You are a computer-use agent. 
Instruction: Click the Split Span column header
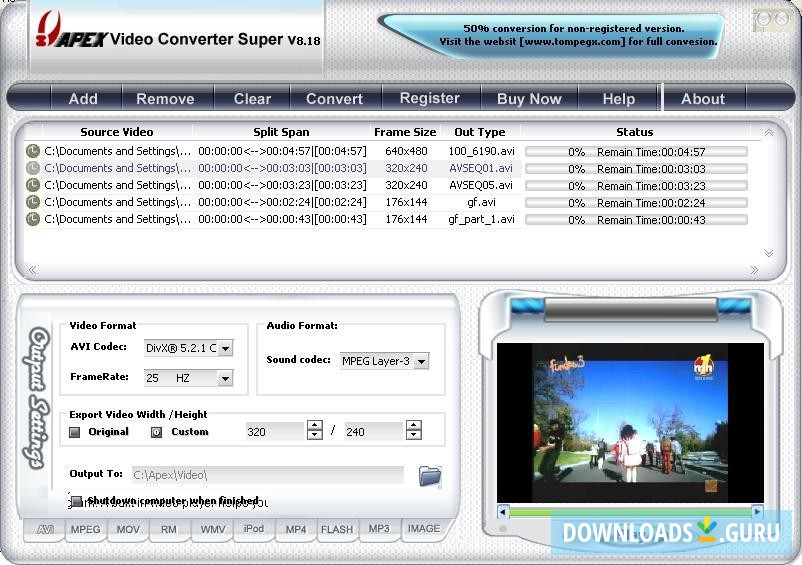[x=281, y=132]
